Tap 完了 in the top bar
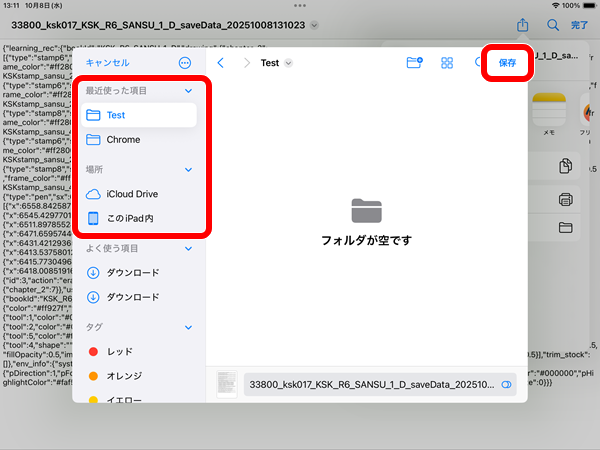600x450 pixels. click(x=579, y=25)
